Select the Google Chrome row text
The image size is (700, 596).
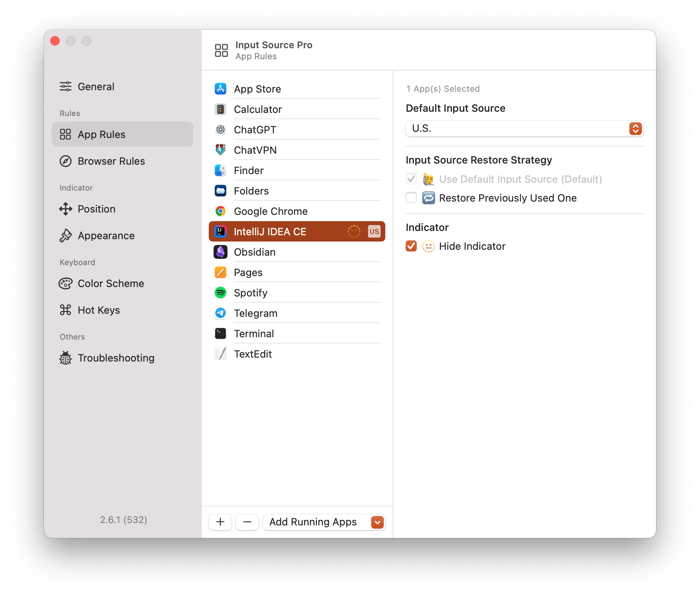pos(271,211)
